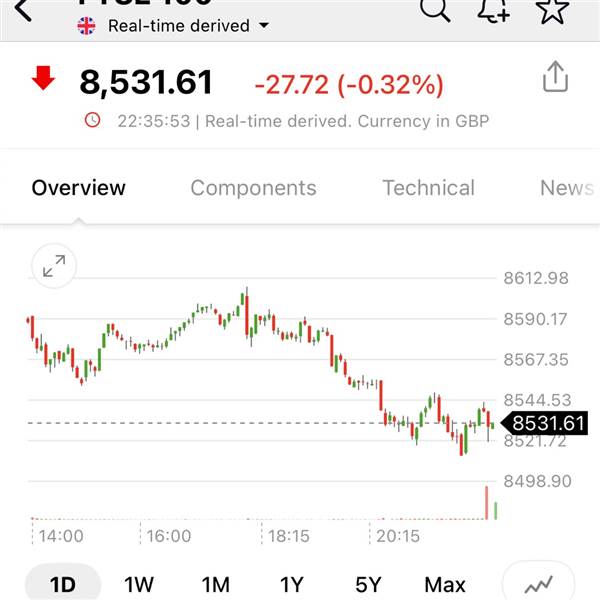600x600 pixels.
Task: Open the News tab
Action: coord(567,188)
